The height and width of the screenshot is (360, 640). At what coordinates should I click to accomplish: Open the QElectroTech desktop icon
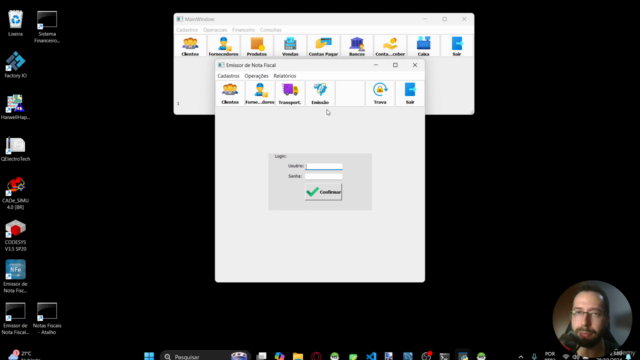[16, 149]
